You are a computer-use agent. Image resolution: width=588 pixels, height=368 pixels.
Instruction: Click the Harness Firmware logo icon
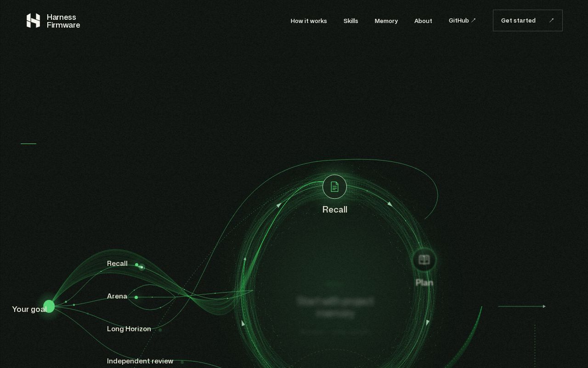[x=33, y=21]
